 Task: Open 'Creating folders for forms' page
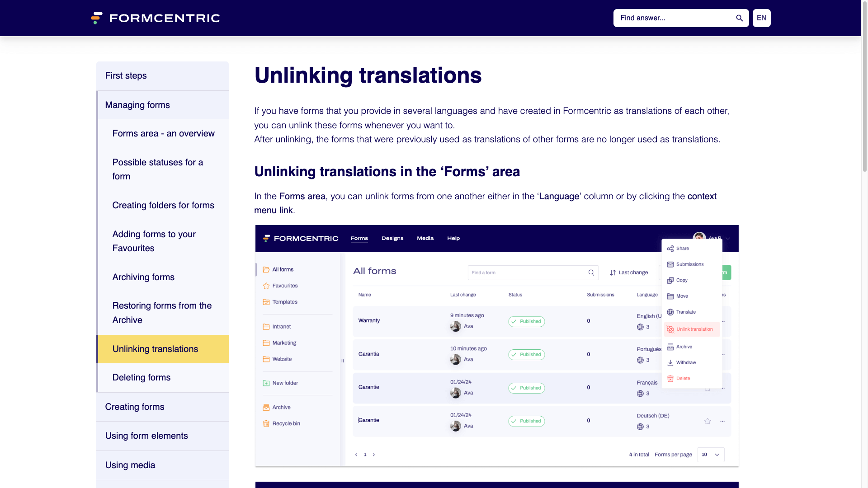tap(163, 205)
